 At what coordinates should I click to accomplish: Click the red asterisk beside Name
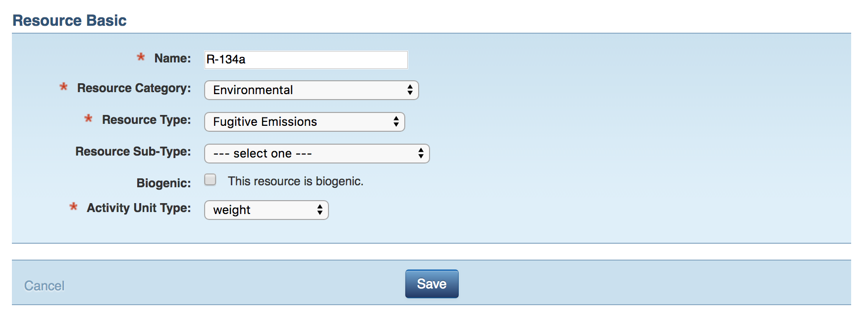(141, 57)
